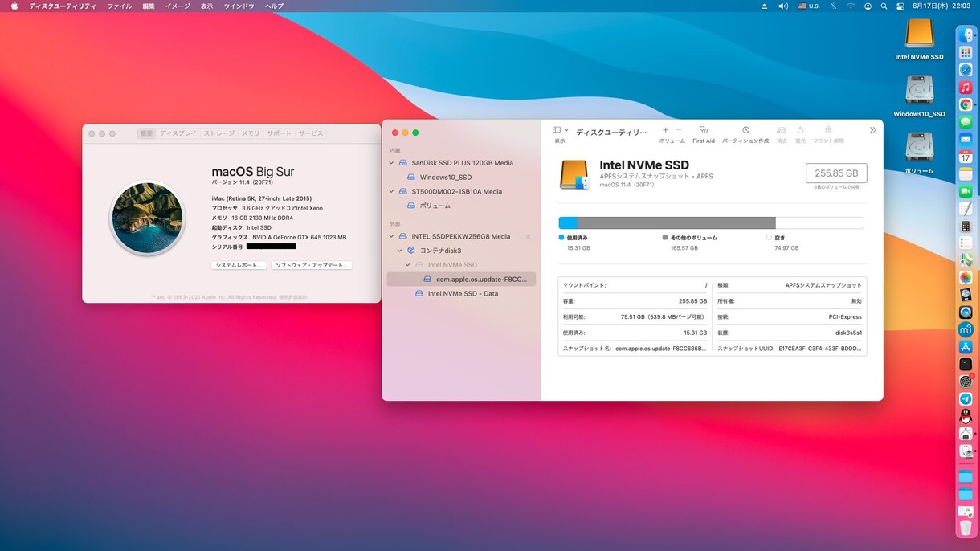980x551 pixels.
Task: Select Windows10_SSD desktop drive icon
Action: (x=919, y=91)
